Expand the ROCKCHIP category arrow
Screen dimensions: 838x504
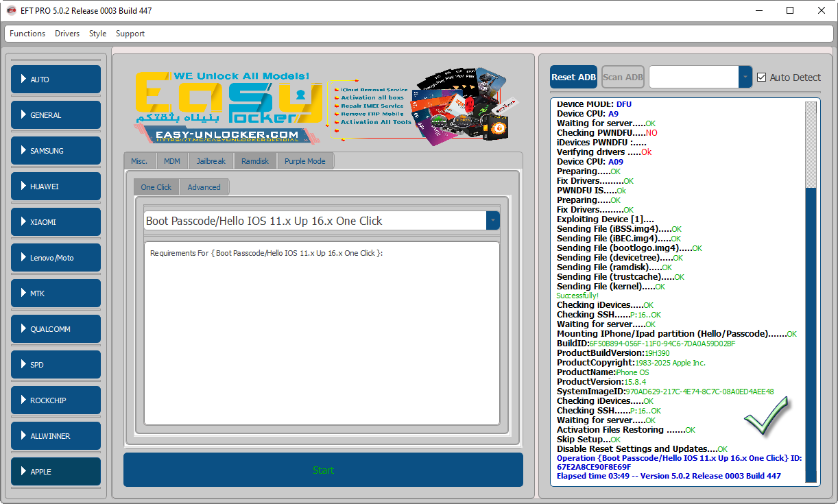pyautogui.click(x=23, y=400)
